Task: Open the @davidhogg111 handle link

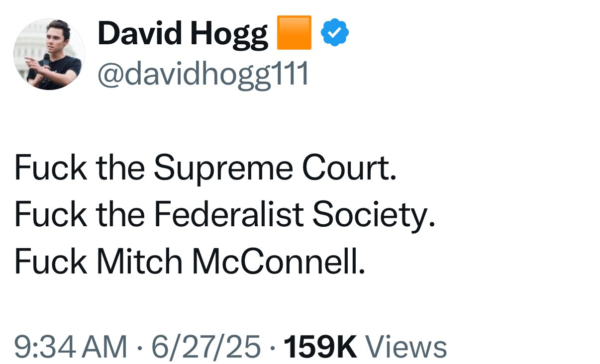Action: [203, 75]
